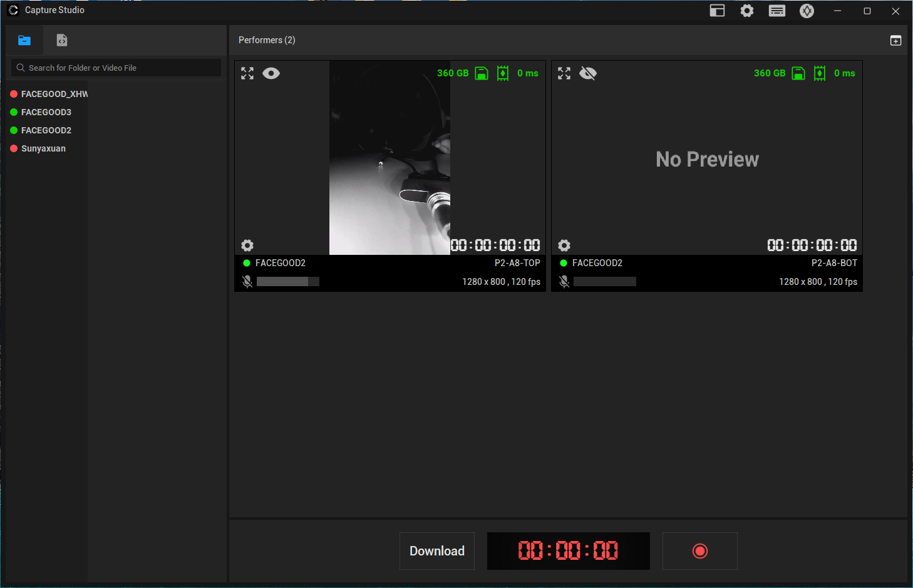Click the sync chip icon on P2-A8-TOP
Screen dimensions: 913x588
click(x=503, y=73)
